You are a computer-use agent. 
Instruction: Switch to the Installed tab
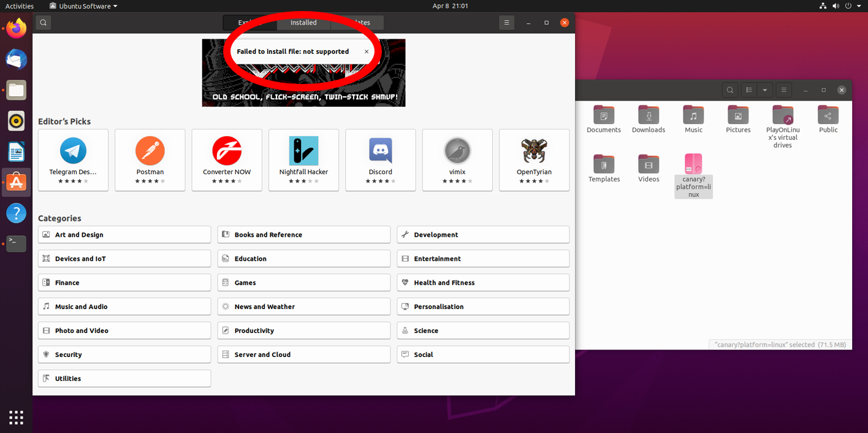[303, 23]
